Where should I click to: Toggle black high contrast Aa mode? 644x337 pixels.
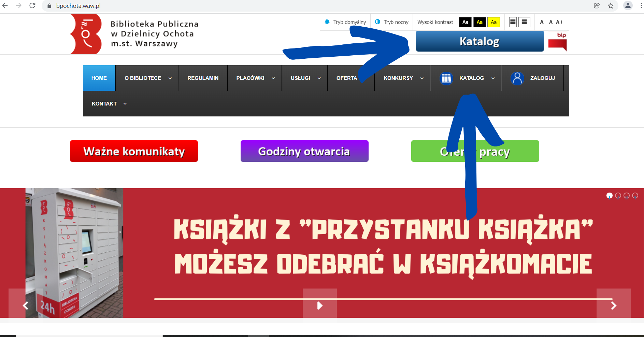[x=465, y=22]
